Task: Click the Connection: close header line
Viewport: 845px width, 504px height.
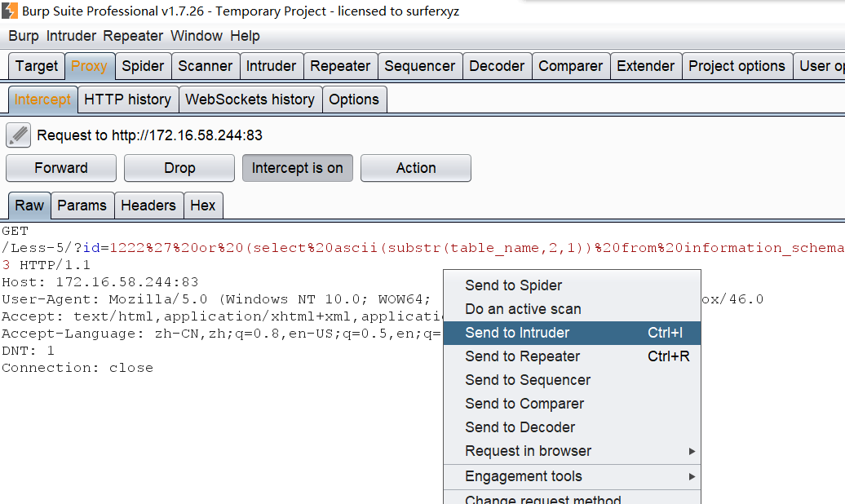Action: point(77,368)
